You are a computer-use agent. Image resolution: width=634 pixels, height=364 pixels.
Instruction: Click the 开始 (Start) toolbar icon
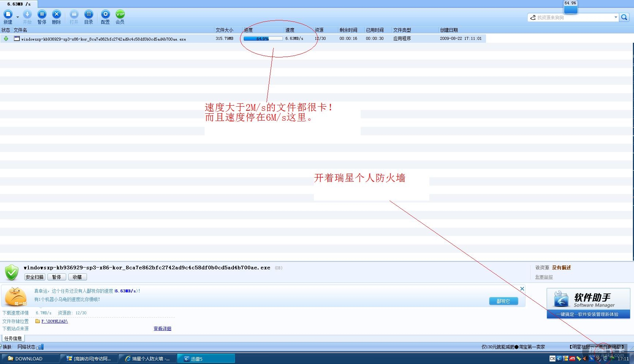click(27, 15)
